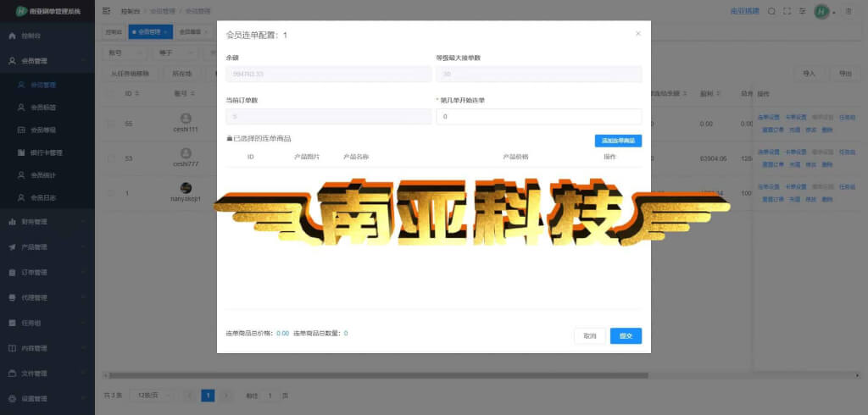The width and height of the screenshot is (868, 415).
Task: Open 会员等级 via its badge icon
Action: pyautogui.click(x=21, y=130)
